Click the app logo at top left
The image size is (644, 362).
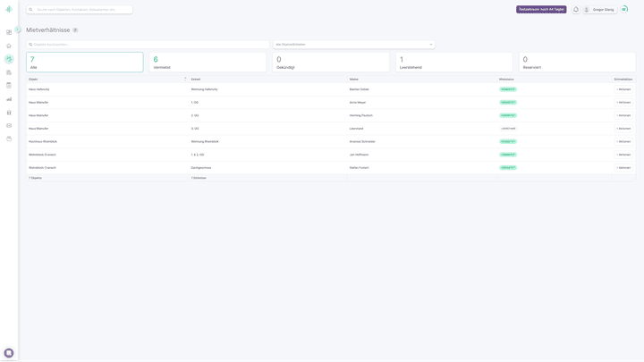pyautogui.click(x=9, y=10)
